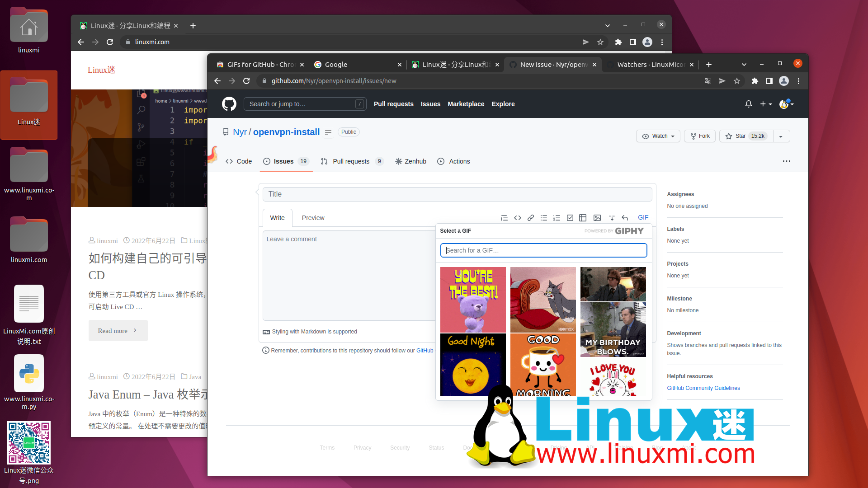
Task: Open the GitHub octocat home logo
Action: (x=229, y=104)
